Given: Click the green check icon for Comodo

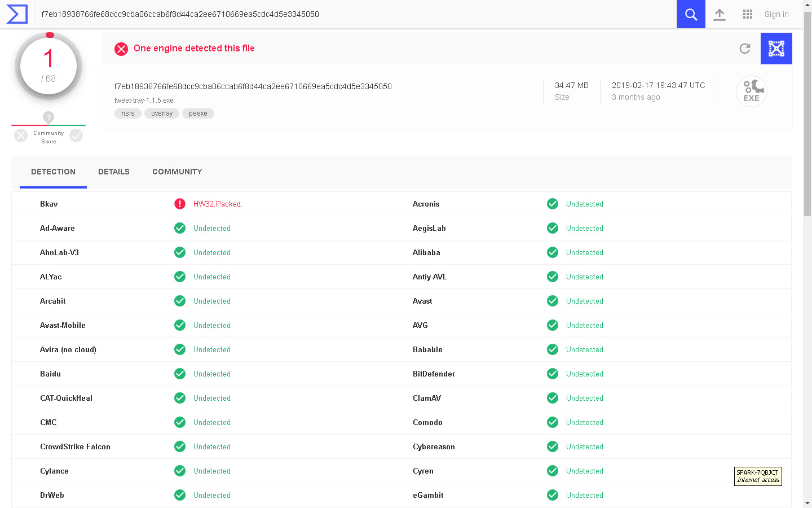Looking at the screenshot, I should (553, 422).
